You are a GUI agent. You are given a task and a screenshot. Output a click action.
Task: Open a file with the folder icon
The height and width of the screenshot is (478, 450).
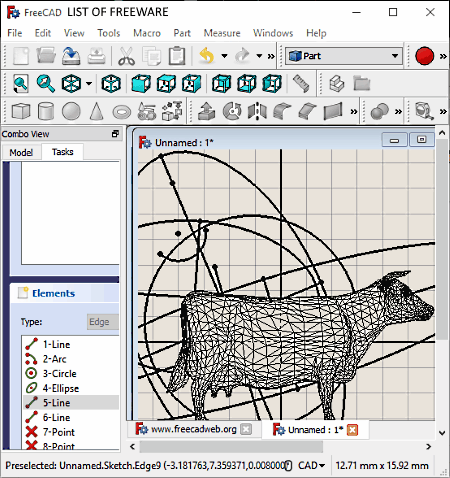click(46, 56)
